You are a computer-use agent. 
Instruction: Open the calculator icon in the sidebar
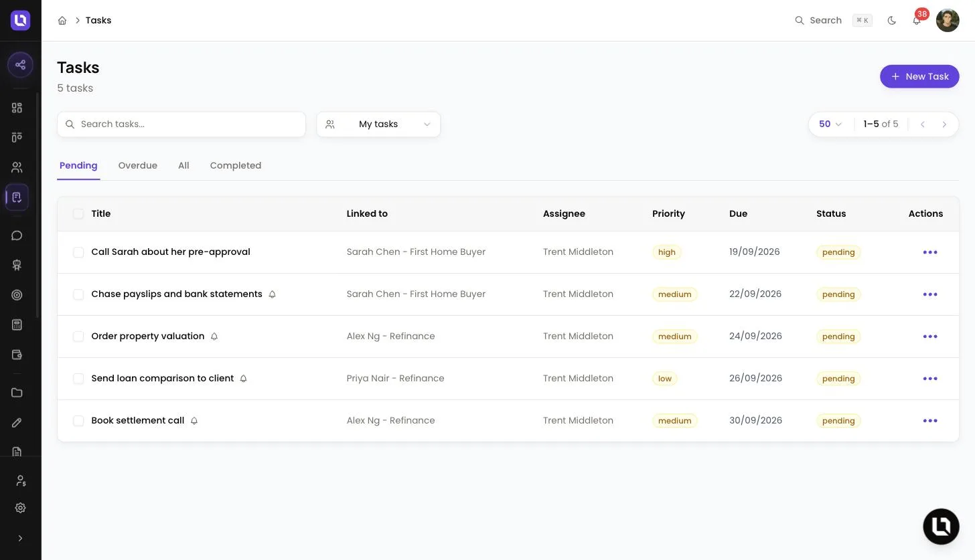17,324
